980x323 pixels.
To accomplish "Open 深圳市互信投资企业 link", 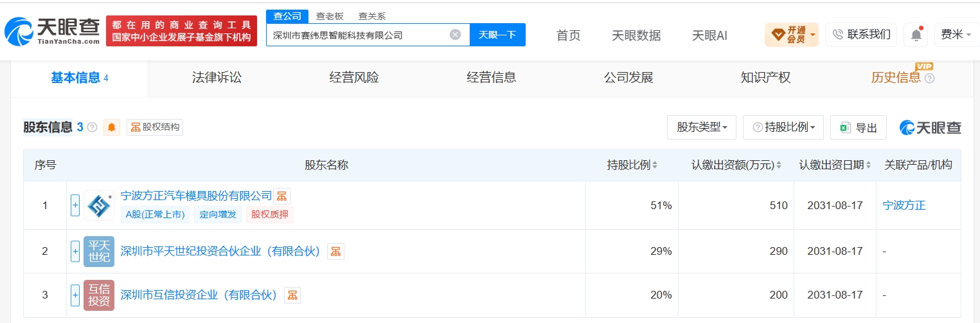I will [199, 295].
